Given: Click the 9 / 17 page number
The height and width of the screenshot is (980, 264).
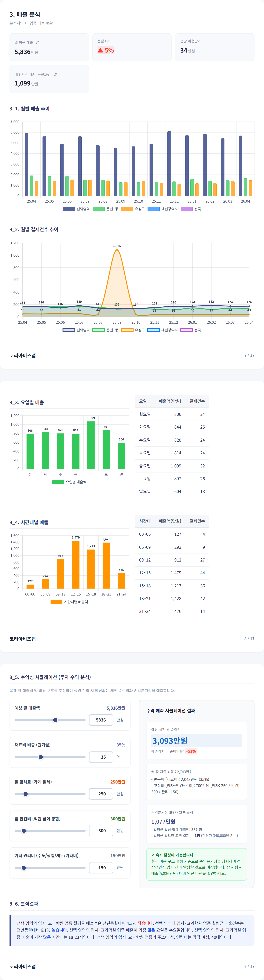Looking at the screenshot, I should coord(249,966).
